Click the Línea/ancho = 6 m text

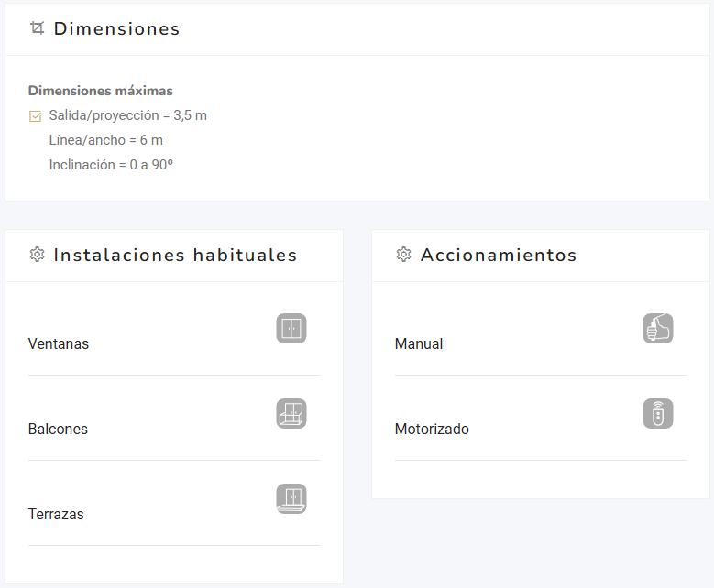(106, 140)
